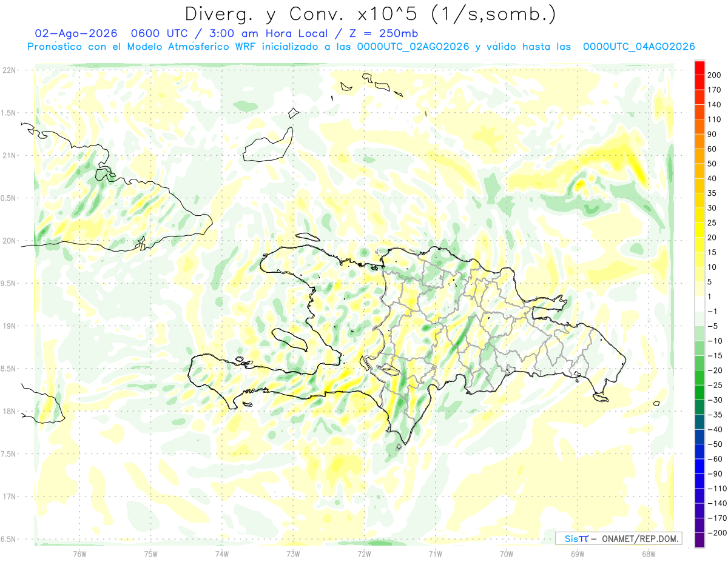728x562 pixels.
Task: Click the positive '20' legend value
Action: (x=712, y=238)
